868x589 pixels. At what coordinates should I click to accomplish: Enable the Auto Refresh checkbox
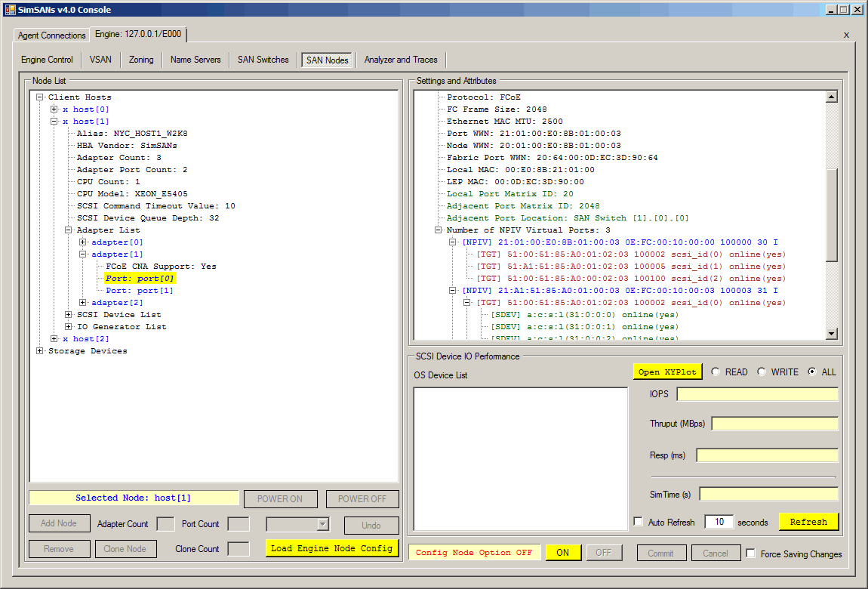click(x=639, y=522)
